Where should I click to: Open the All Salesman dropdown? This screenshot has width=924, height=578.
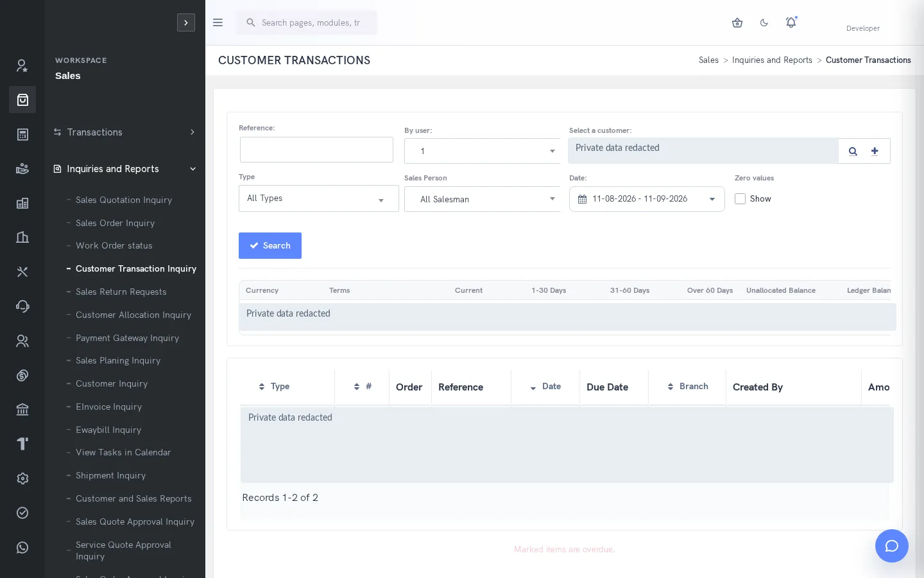(x=482, y=199)
